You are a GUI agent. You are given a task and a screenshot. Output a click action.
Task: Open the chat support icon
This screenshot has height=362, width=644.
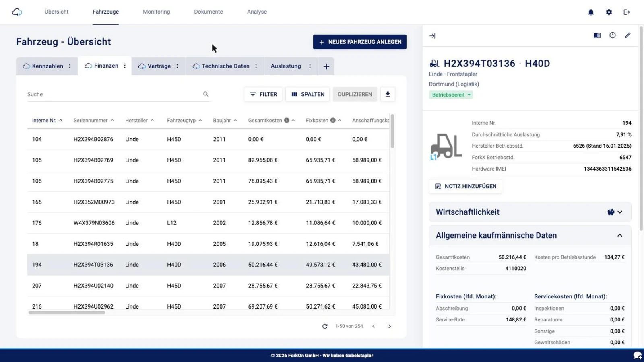tap(638, 355)
